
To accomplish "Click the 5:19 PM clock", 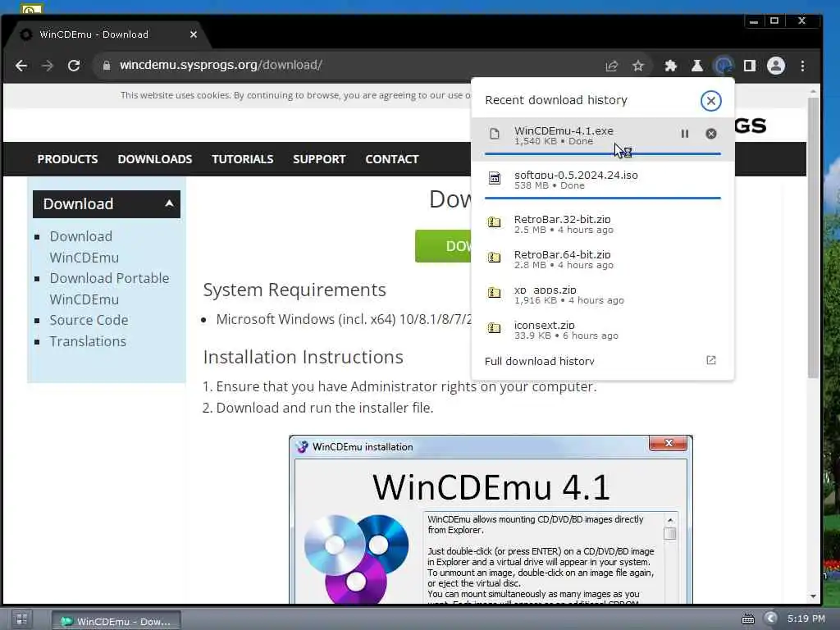I will click(806, 619).
